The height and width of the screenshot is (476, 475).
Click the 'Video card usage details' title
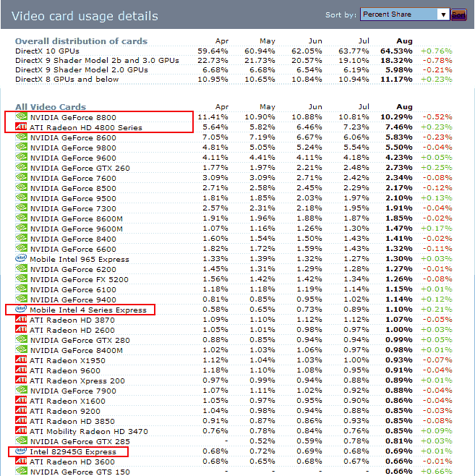[x=85, y=16]
